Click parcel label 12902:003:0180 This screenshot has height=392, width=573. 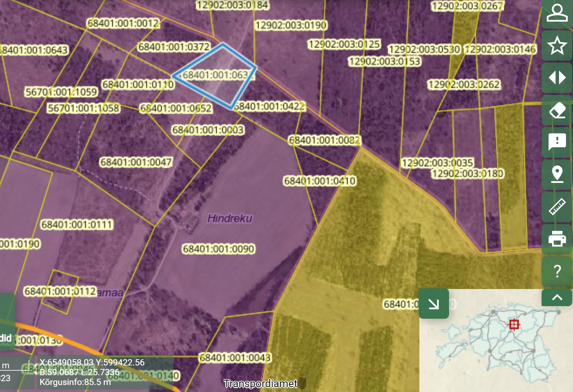468,173
